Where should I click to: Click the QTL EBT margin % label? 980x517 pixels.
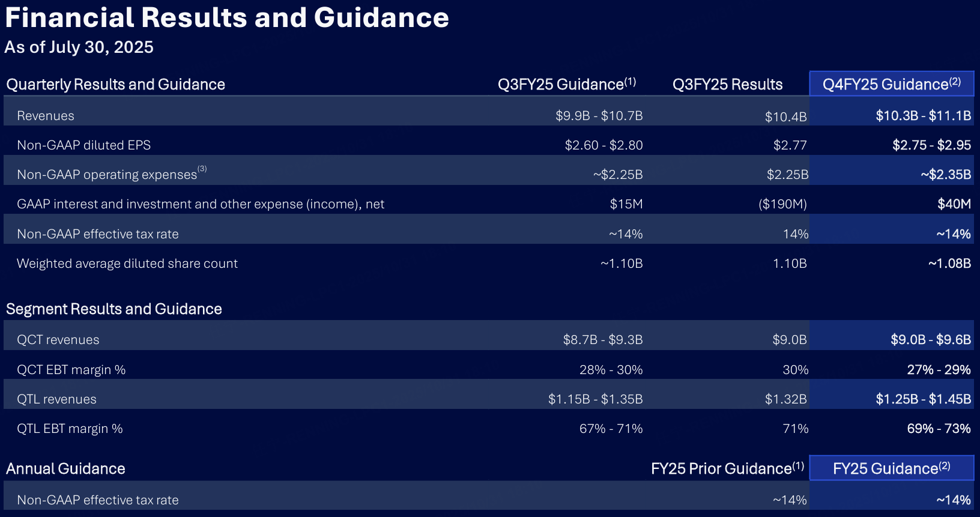(70, 429)
